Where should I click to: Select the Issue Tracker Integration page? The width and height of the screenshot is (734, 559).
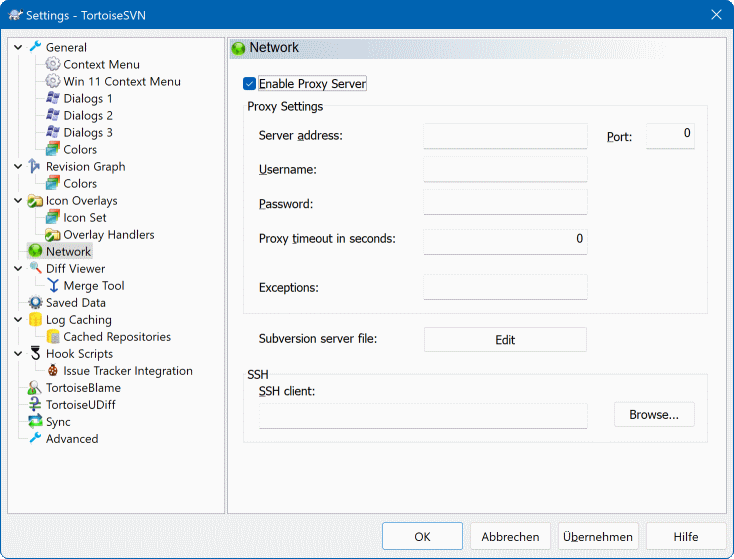[x=128, y=371]
